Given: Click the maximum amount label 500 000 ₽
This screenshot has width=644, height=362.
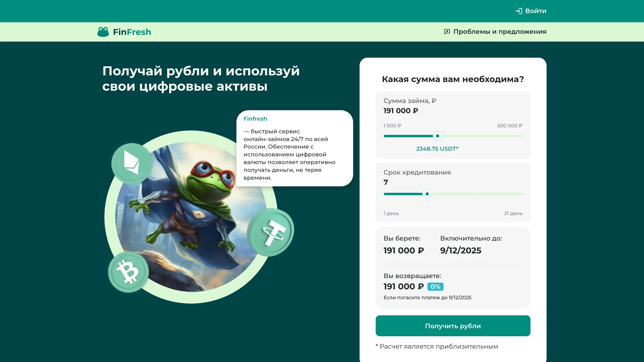Looking at the screenshot, I should point(509,125).
